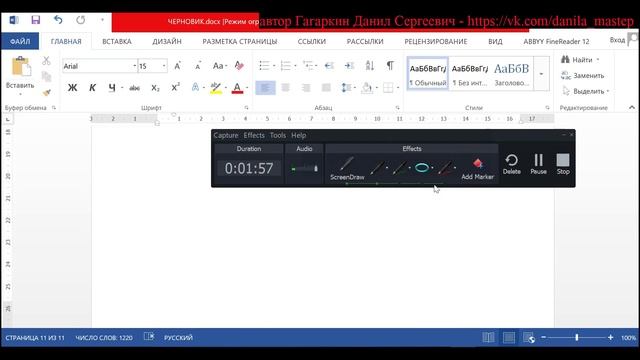Clear all formatting with eraser icon
This screenshot has height=360, width=640.
239,66
